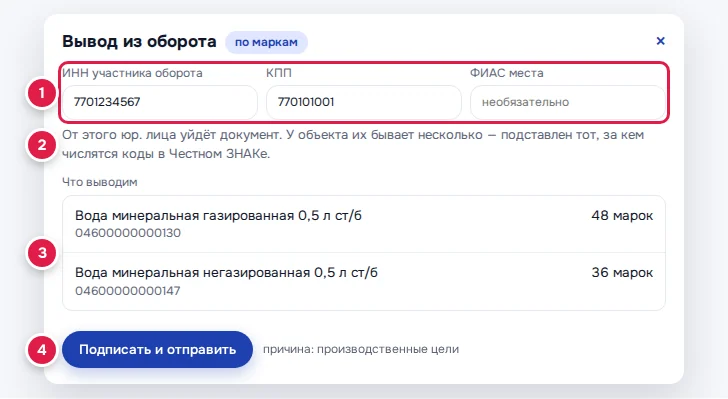Click the Вывод из оборота heading

tap(139, 41)
